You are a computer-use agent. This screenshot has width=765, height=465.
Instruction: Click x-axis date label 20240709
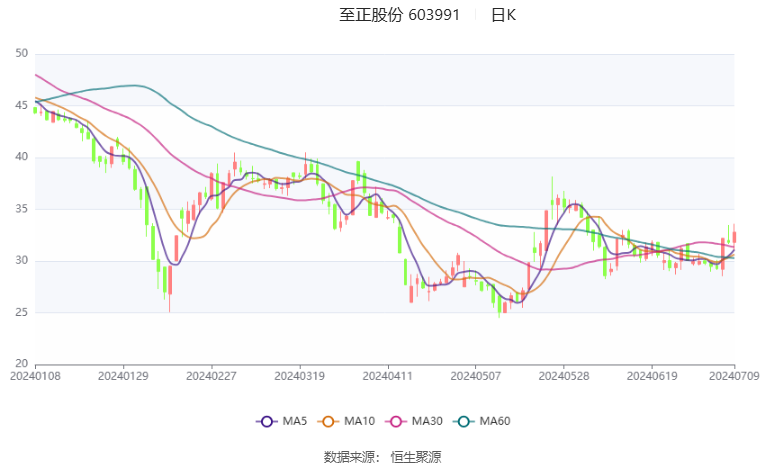pyautogui.click(x=734, y=376)
